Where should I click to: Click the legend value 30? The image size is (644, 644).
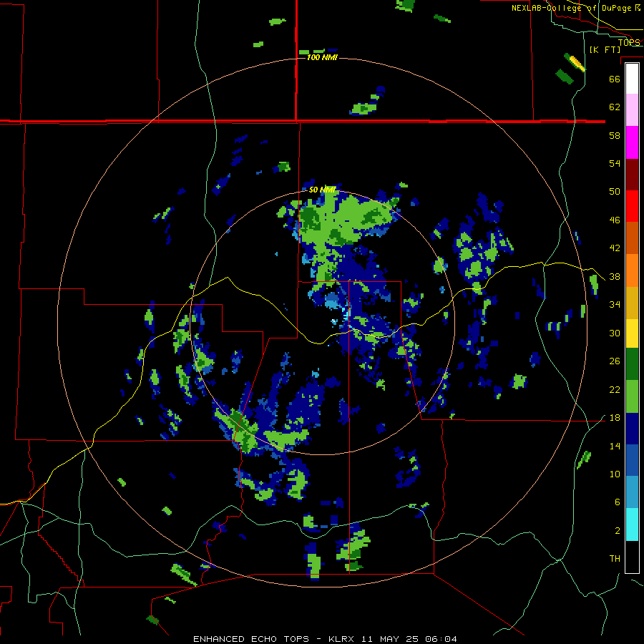point(615,333)
